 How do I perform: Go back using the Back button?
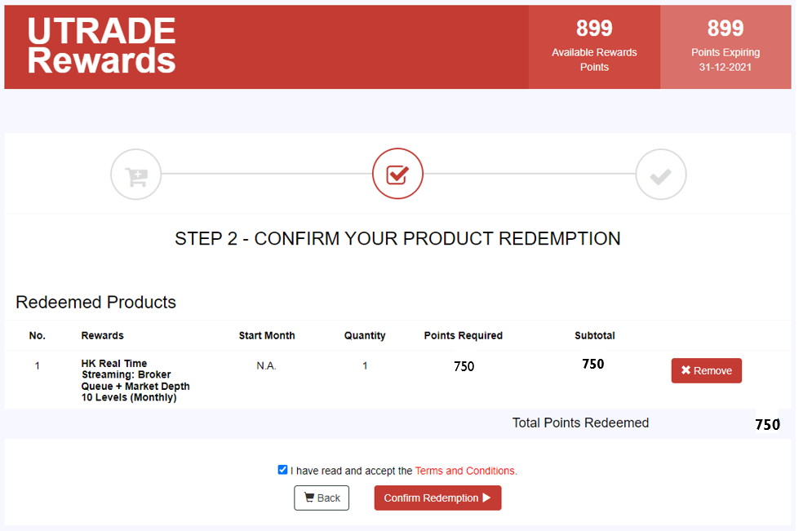coord(322,498)
